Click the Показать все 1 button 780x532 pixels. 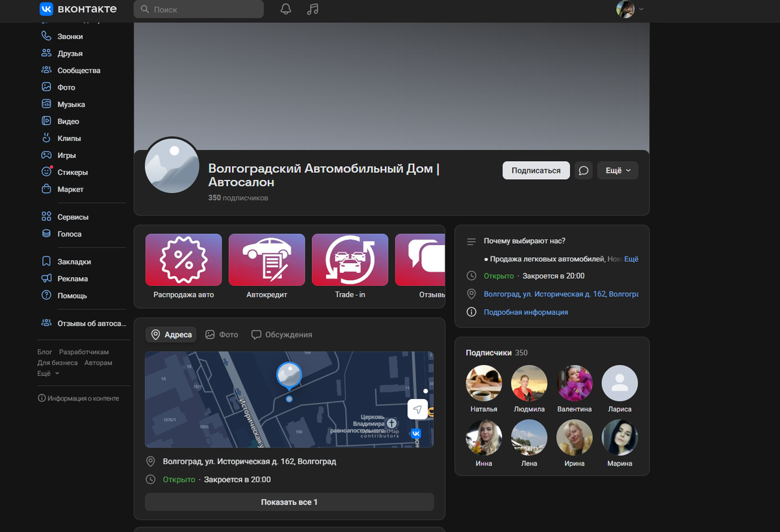[289, 502]
